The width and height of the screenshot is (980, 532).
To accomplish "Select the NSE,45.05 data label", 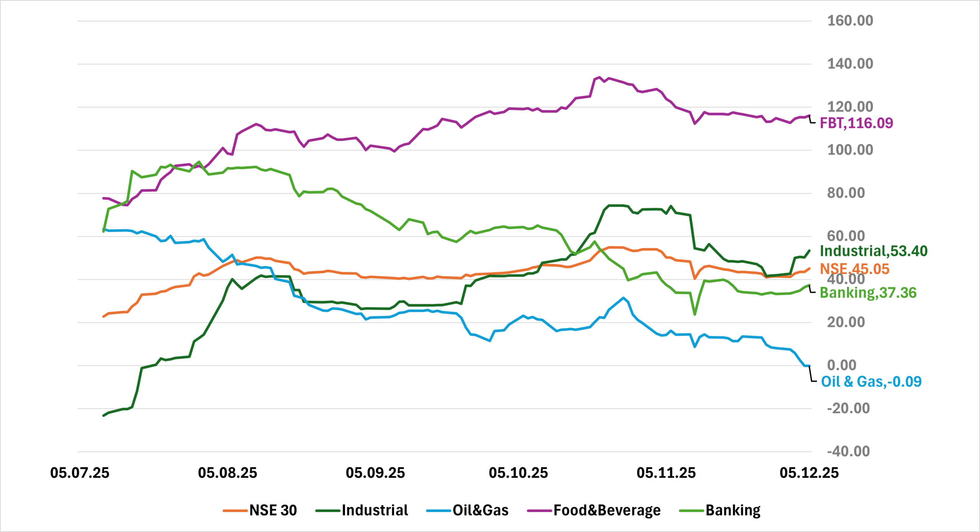I will pos(854,269).
